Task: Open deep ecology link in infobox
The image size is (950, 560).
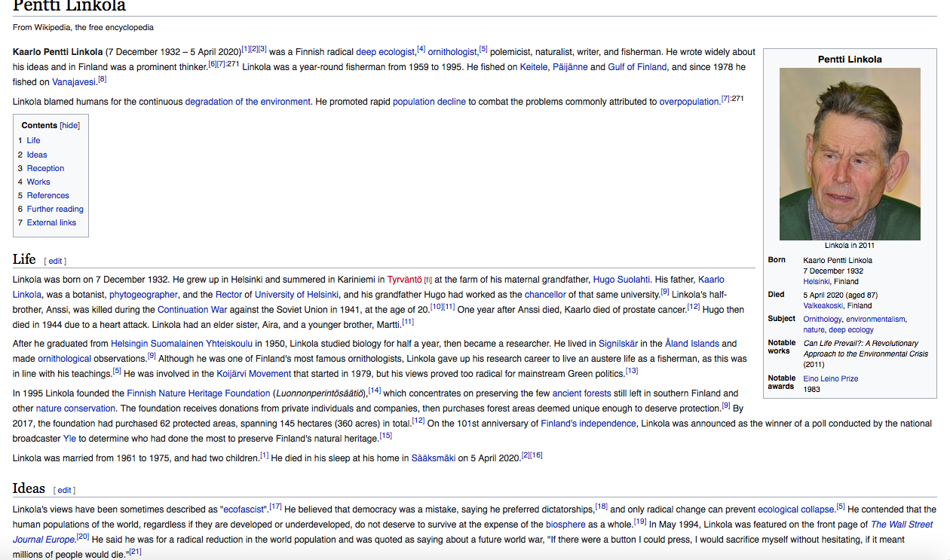Action: click(851, 329)
